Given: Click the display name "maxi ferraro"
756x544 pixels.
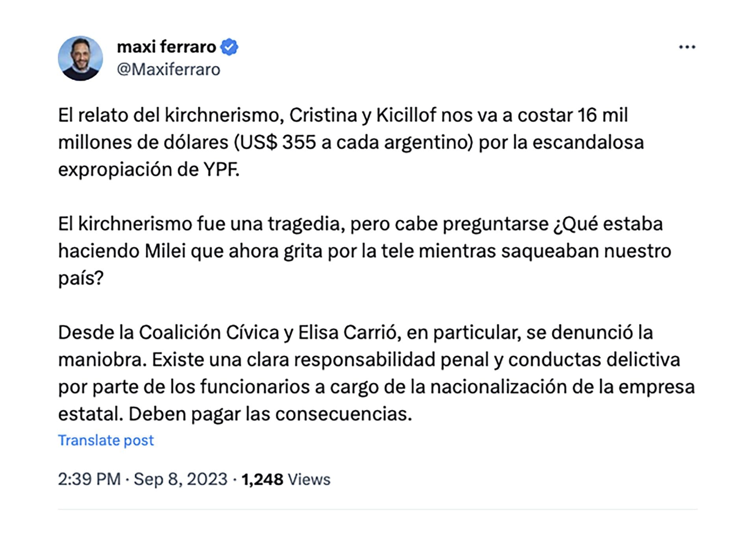Looking at the screenshot, I should click(x=166, y=47).
